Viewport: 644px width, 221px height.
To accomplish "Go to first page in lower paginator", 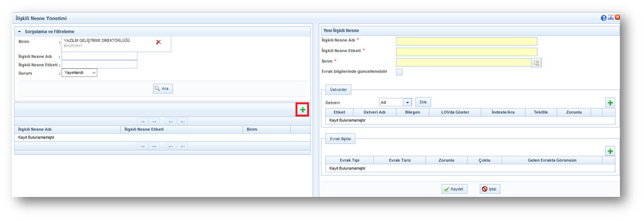I will (x=143, y=146).
